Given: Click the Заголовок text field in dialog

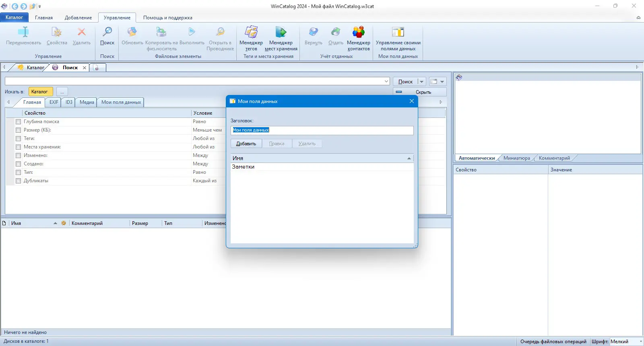Looking at the screenshot, I should [322, 130].
